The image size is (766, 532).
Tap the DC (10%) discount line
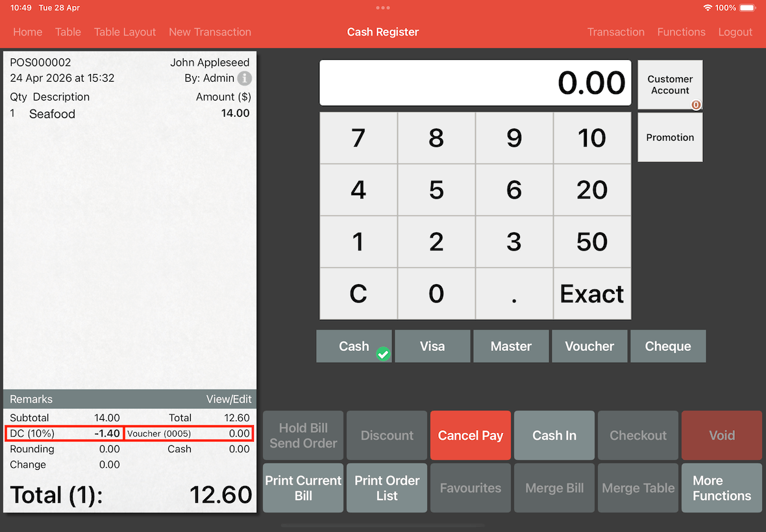64,433
